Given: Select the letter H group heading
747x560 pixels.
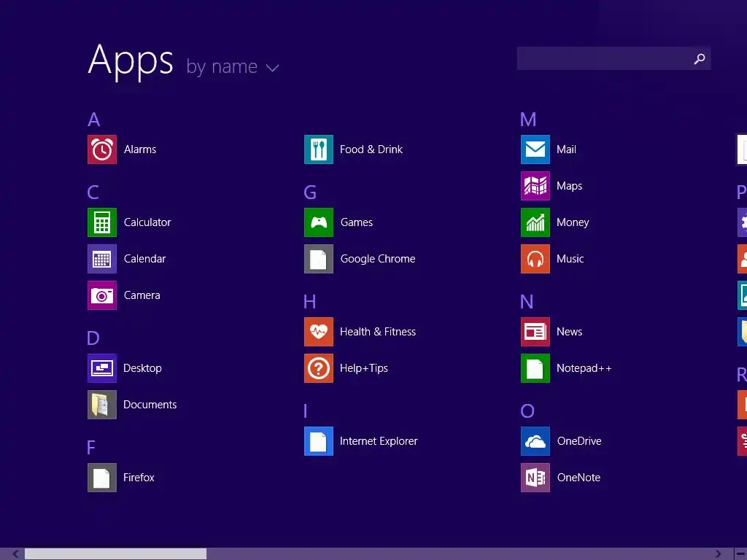Looking at the screenshot, I should click(309, 301).
